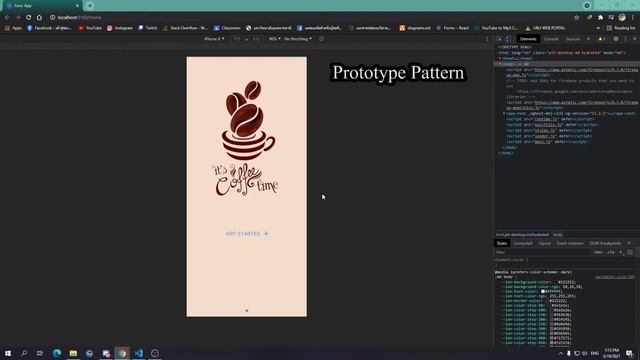Click the device width input field
This screenshot has height=360, width=640.
(x=237, y=39)
